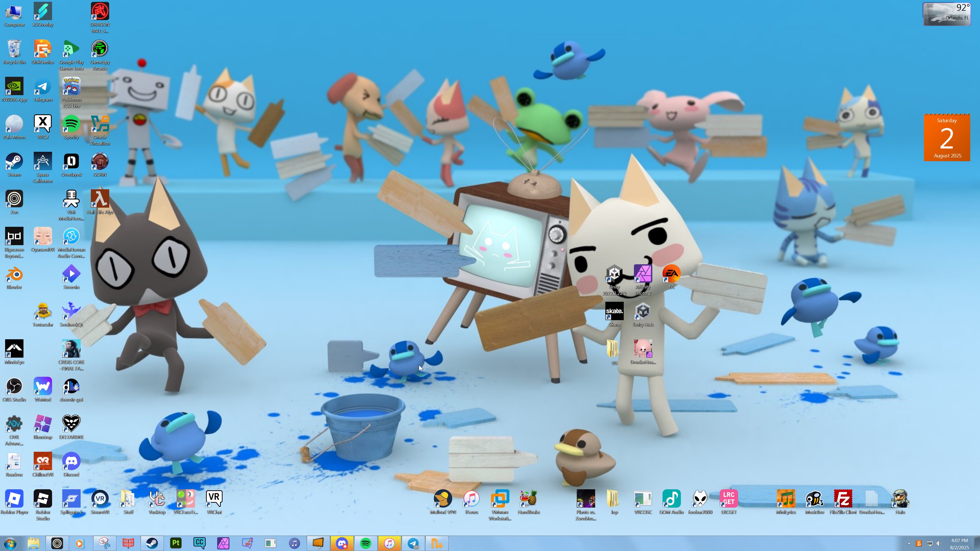The height and width of the screenshot is (551, 980).
Task: Open Pale Moon browser shortcut
Action: pyautogui.click(x=14, y=127)
